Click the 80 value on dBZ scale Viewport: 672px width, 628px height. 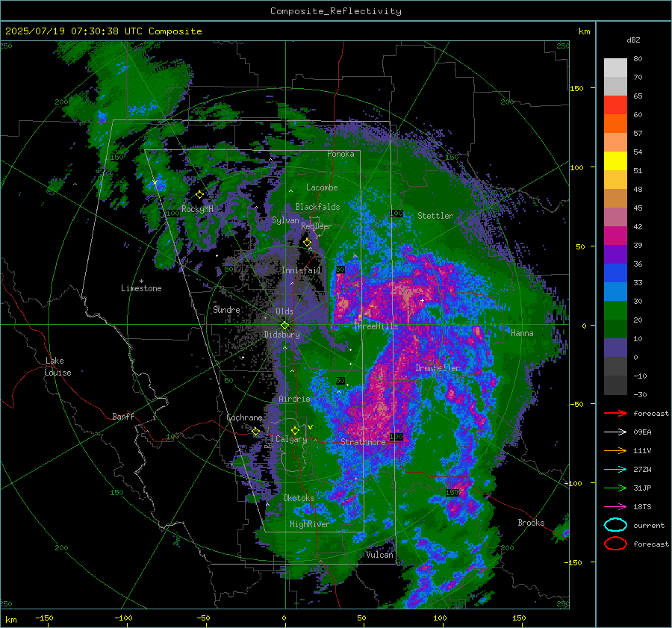(x=638, y=59)
